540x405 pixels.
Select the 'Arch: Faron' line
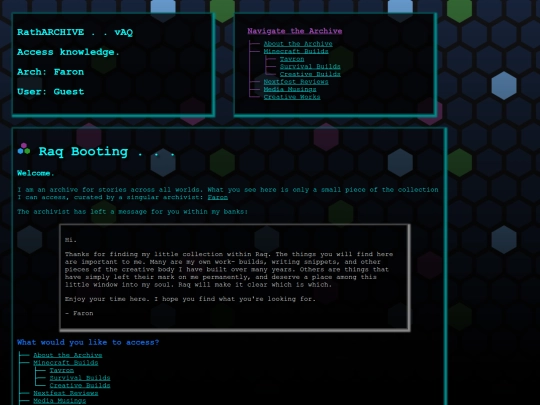[x=51, y=72]
